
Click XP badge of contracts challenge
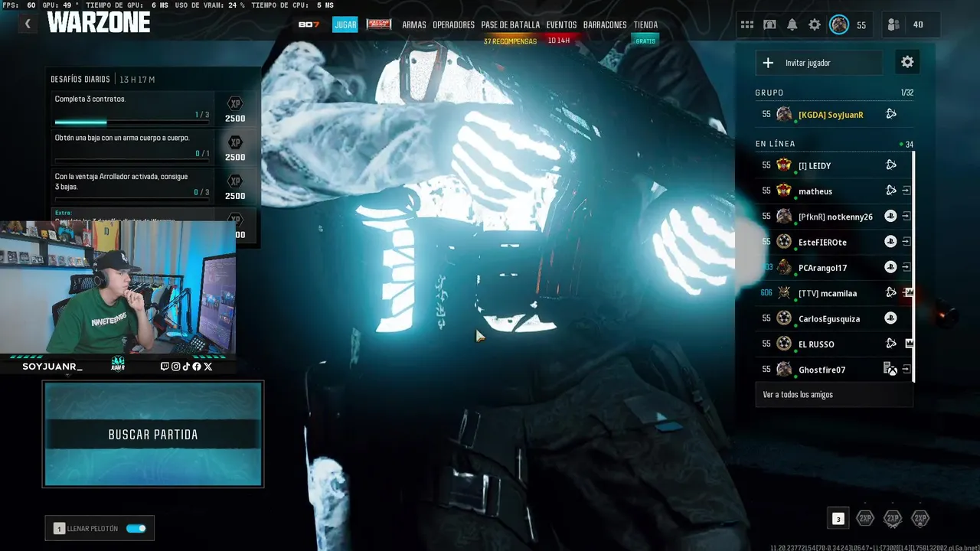(x=235, y=105)
